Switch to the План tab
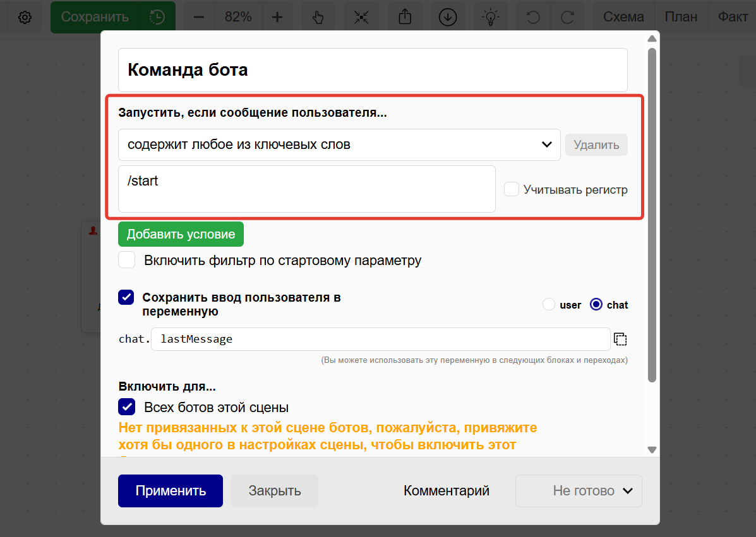 pyautogui.click(x=681, y=17)
